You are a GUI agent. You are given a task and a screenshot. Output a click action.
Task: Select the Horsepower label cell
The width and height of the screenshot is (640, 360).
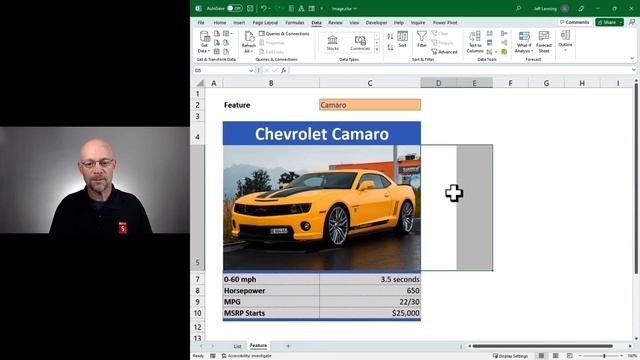[x=271, y=291]
